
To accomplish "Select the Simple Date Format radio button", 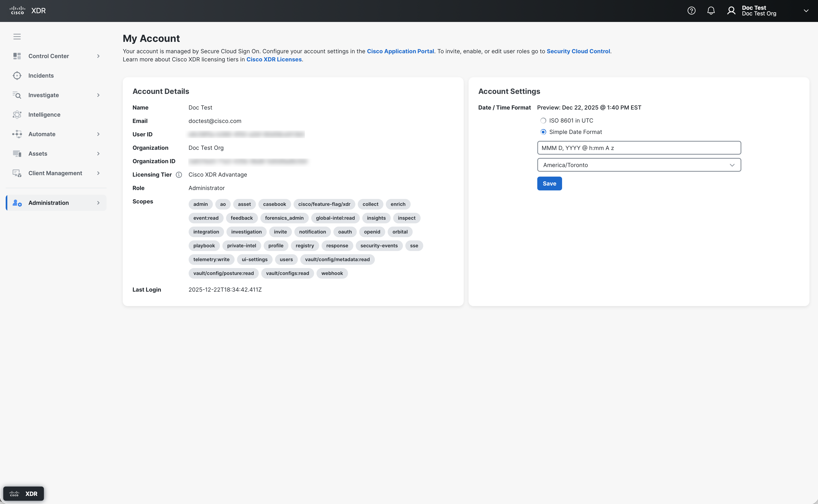I will (543, 132).
